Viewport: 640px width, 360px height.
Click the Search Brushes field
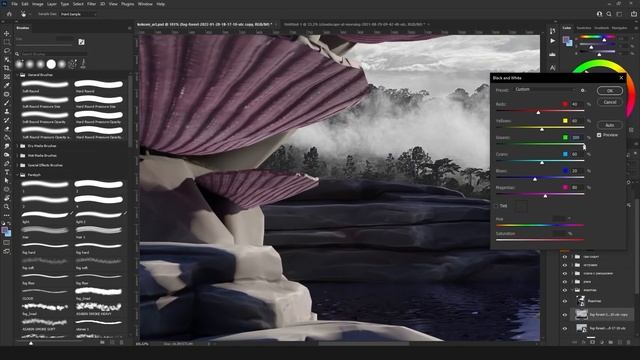pyautogui.click(x=53, y=53)
